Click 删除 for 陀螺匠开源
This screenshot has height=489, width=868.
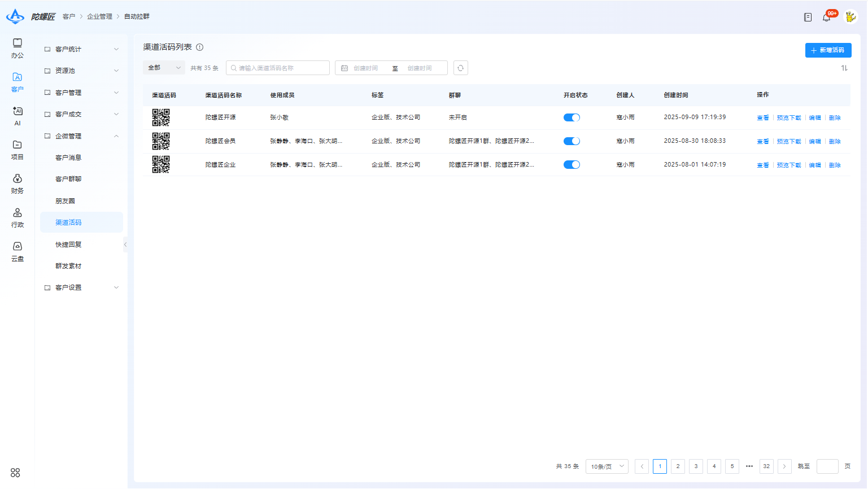click(835, 117)
